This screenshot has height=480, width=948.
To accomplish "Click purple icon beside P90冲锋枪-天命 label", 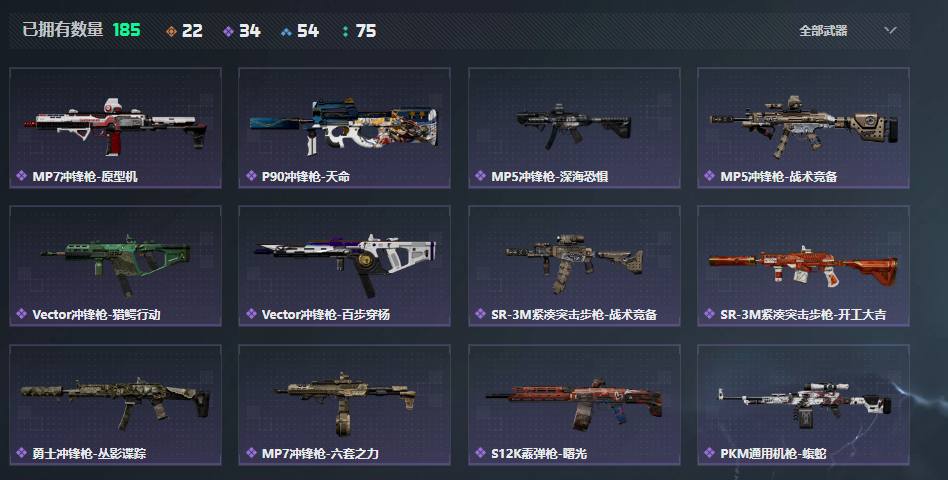I will point(251,176).
